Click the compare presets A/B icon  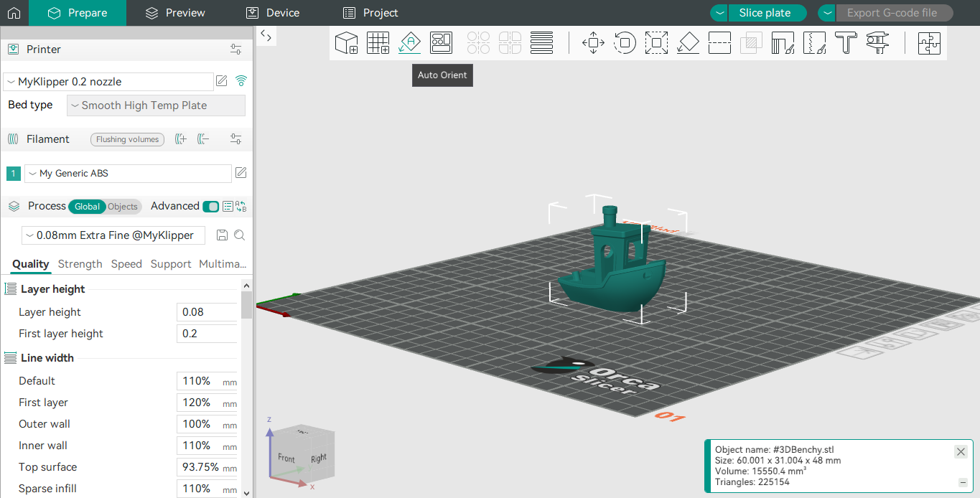(241, 207)
